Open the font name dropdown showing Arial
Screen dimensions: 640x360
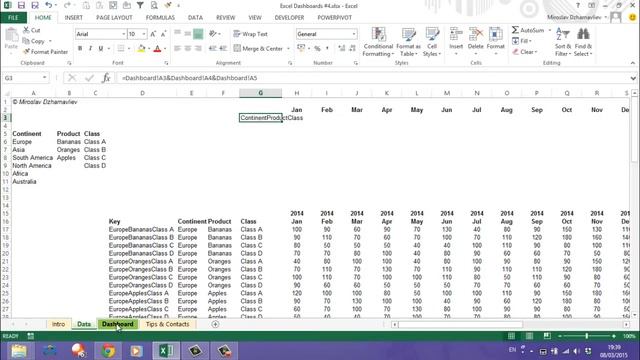click(124, 34)
